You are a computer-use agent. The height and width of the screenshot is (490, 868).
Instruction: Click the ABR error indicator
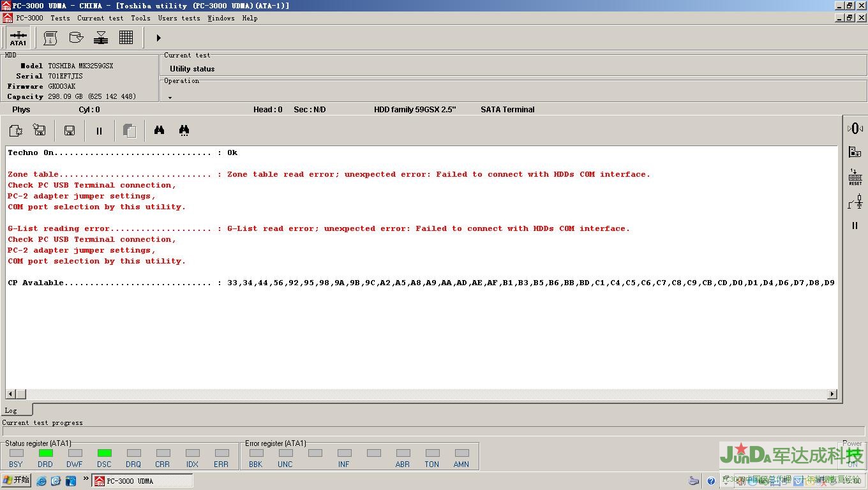pyautogui.click(x=403, y=453)
